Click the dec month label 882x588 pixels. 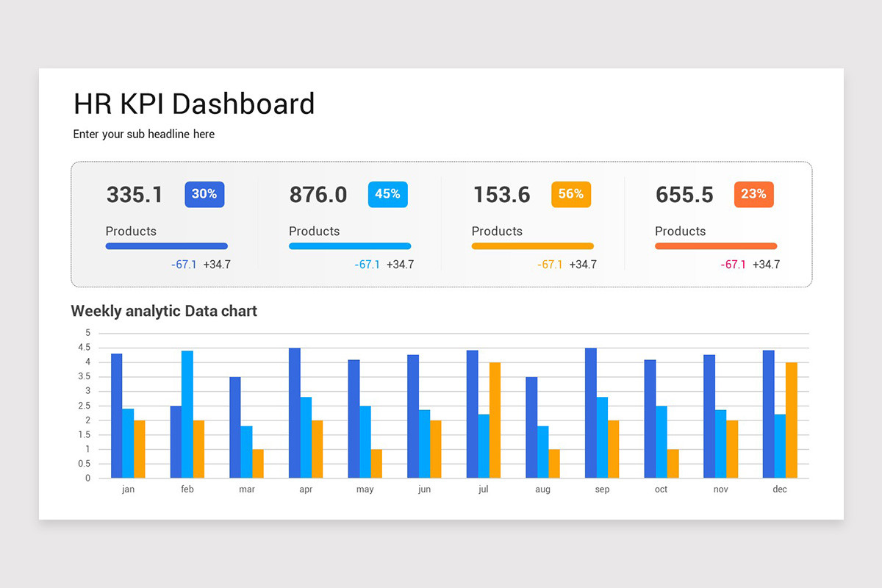(x=780, y=489)
